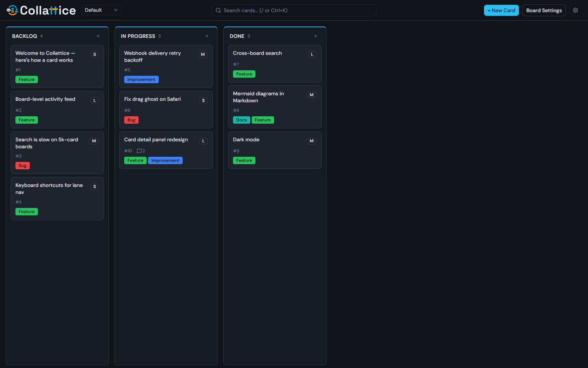This screenshot has height=368, width=588.
Task: Click the IN PROGRESS lane header
Action: (138, 36)
